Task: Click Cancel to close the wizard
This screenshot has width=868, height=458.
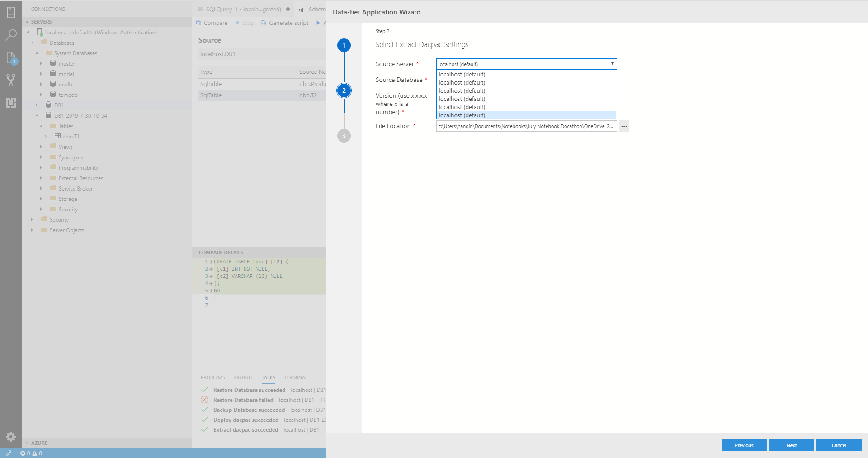Action: (x=839, y=445)
